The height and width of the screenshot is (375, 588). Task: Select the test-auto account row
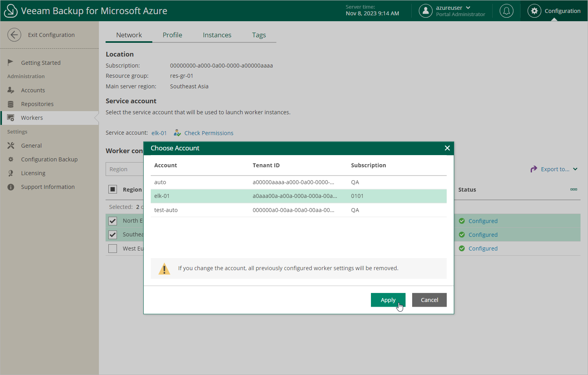[299, 210]
